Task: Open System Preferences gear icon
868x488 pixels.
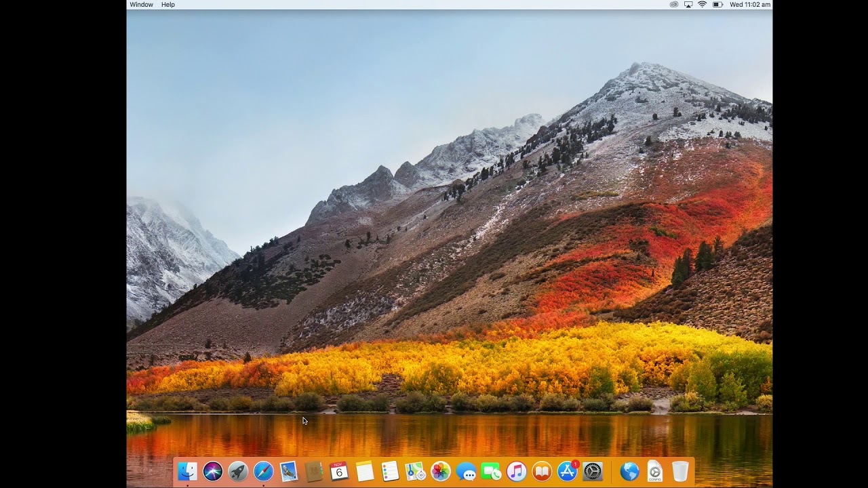Action: [593, 471]
